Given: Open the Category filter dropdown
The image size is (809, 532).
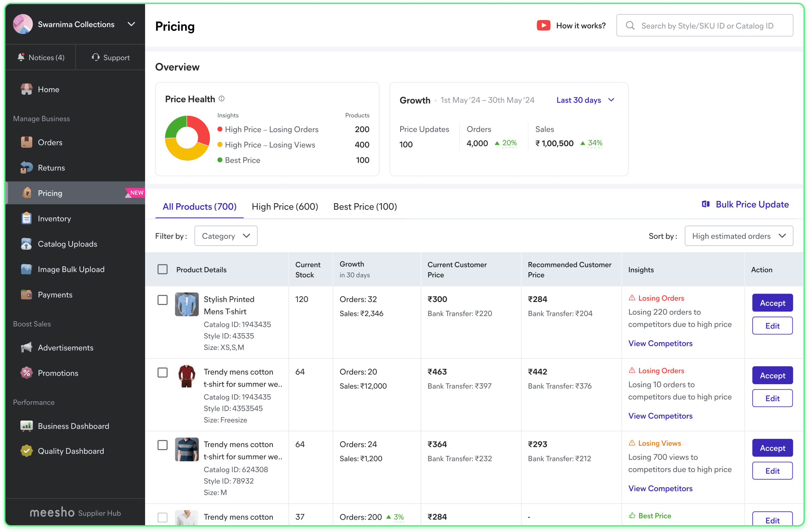Looking at the screenshot, I should pyautogui.click(x=226, y=235).
